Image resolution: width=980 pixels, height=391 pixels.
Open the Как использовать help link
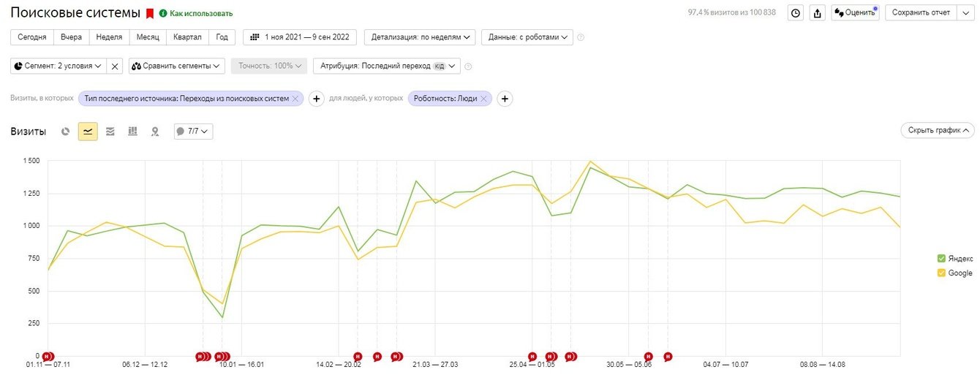pos(196,13)
